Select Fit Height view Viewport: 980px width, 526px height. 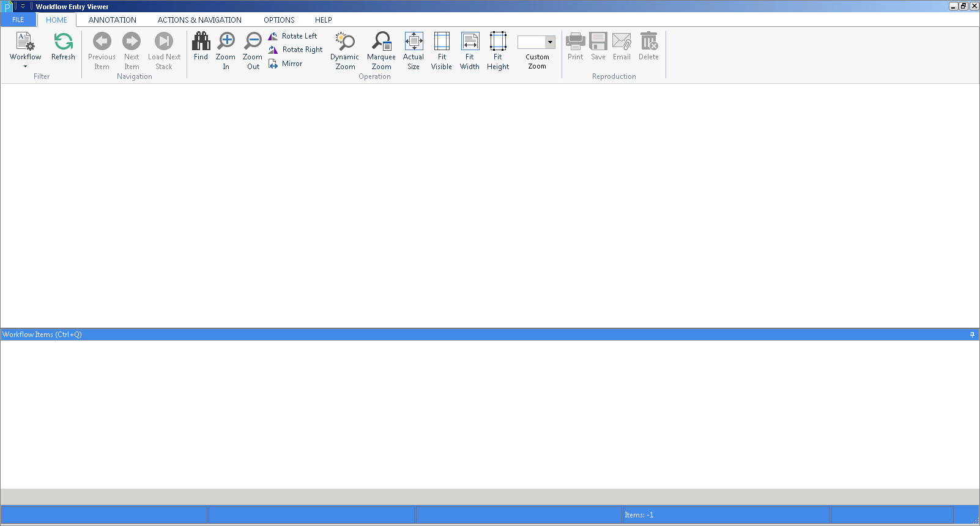498,51
